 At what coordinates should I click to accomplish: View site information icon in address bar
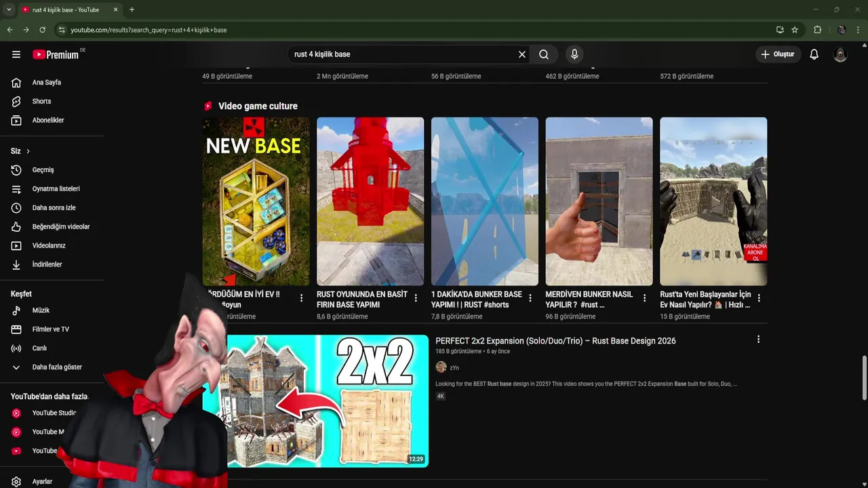click(x=62, y=30)
